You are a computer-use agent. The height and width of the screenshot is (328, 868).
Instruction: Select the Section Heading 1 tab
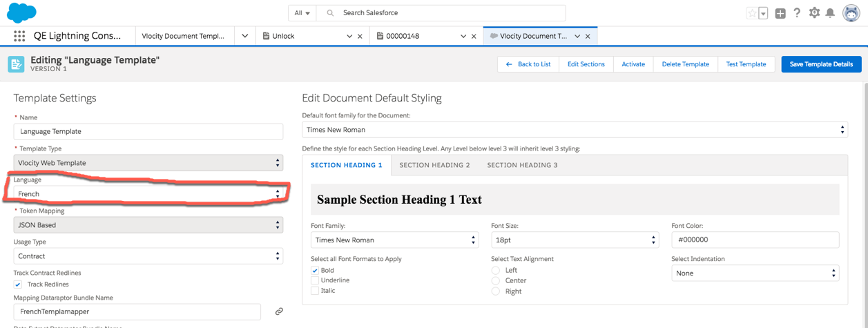(347, 165)
